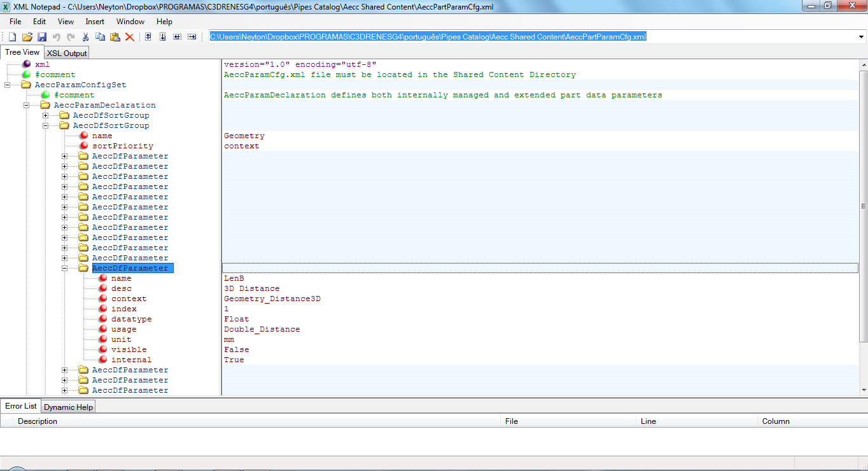Expand the first collapsed AeccDfSortGroup node
This screenshot has height=471, width=868.
point(46,115)
